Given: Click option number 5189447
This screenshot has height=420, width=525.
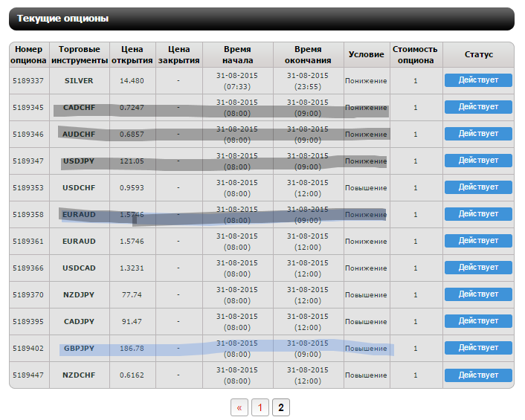Looking at the screenshot, I should click(28, 375).
